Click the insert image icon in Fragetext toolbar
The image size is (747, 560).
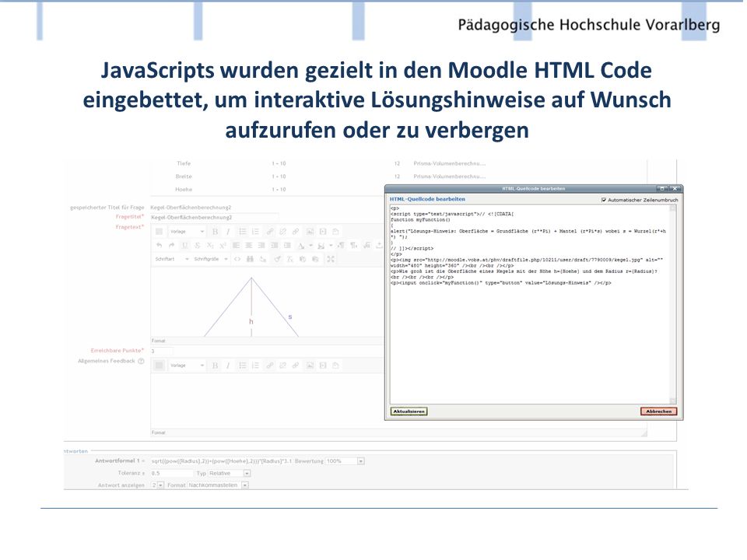tap(310, 232)
